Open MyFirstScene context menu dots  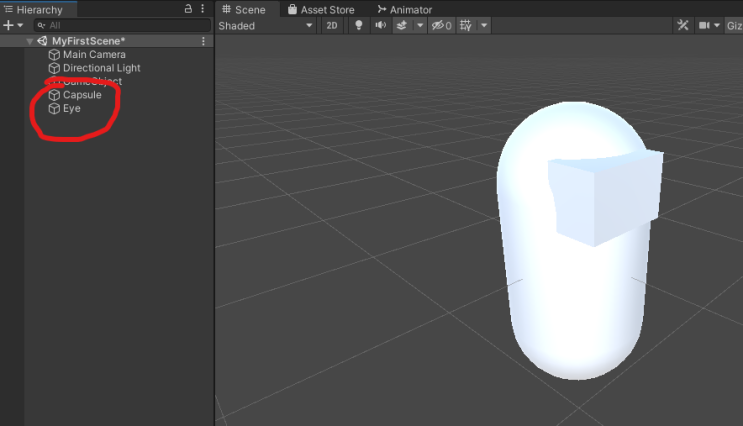pos(203,41)
